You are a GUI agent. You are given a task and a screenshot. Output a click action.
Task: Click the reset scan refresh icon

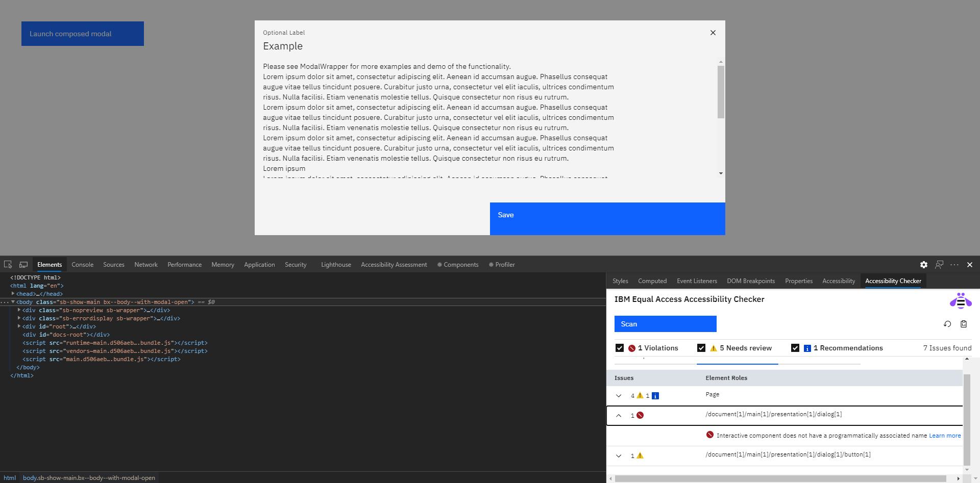(947, 324)
